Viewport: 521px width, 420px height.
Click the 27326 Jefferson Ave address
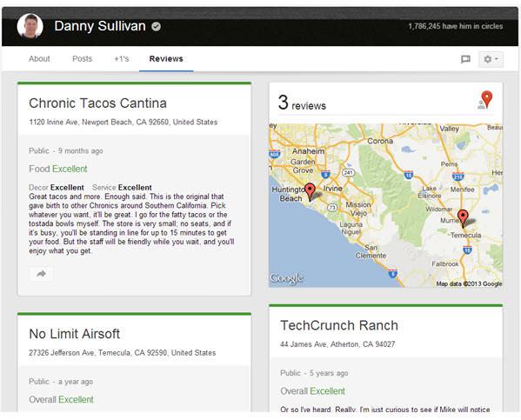click(x=123, y=353)
